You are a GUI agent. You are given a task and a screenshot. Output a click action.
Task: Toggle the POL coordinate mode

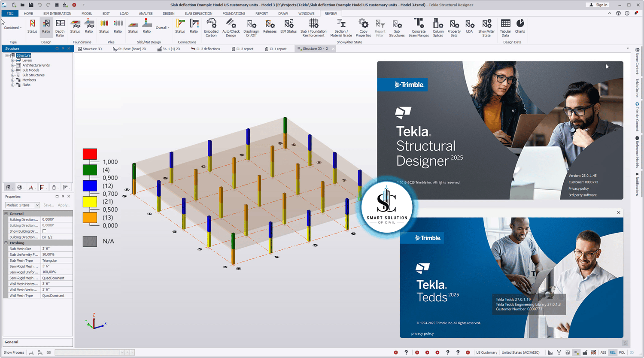pyautogui.click(x=622, y=352)
